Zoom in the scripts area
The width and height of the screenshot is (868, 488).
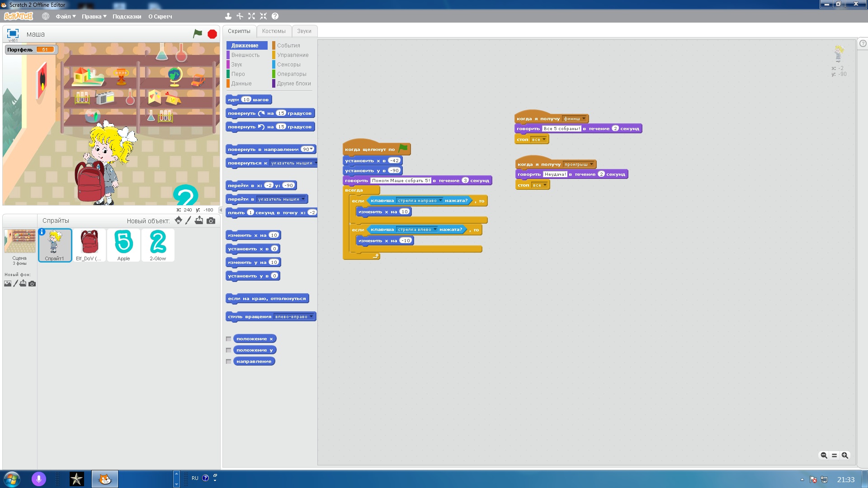tap(844, 455)
